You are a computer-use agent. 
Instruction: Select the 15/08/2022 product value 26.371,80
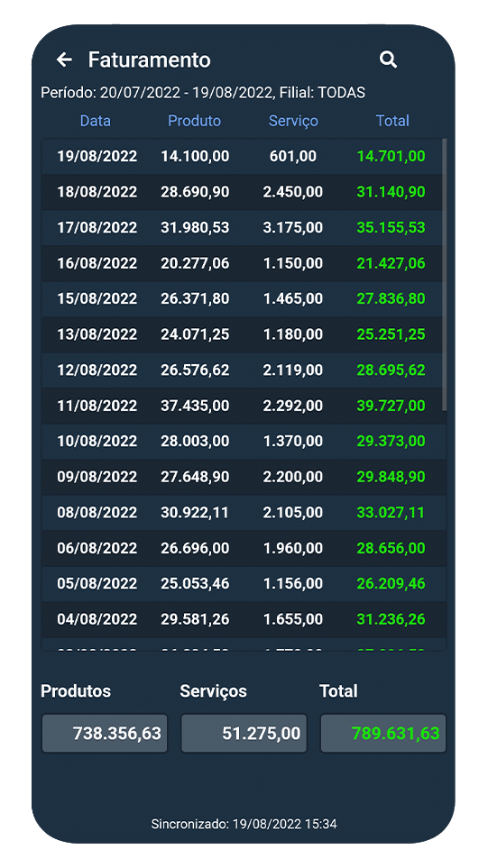(x=195, y=299)
